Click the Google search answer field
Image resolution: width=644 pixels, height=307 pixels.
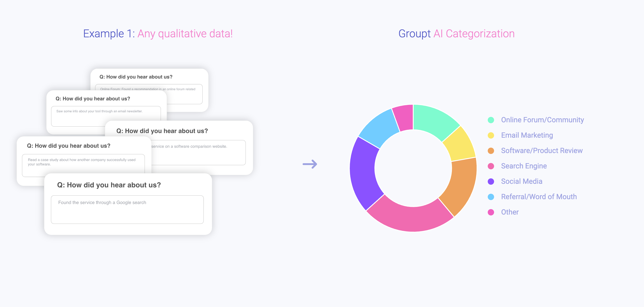[x=127, y=209]
